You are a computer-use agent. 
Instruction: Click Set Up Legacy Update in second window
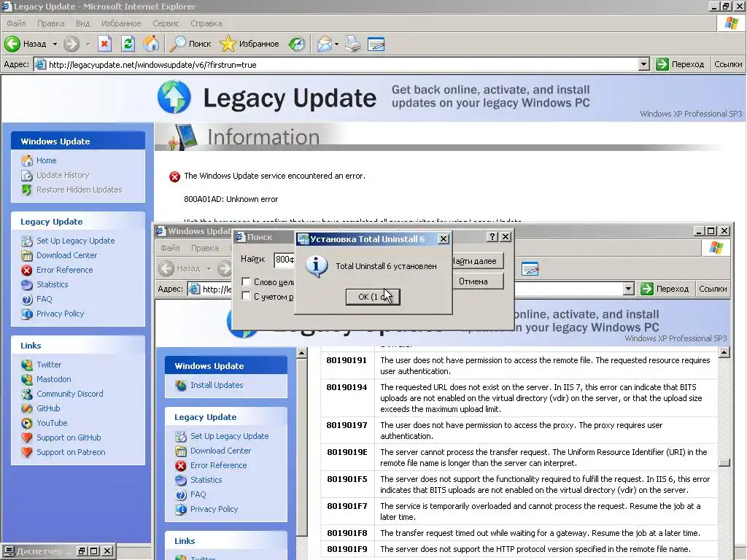click(229, 436)
